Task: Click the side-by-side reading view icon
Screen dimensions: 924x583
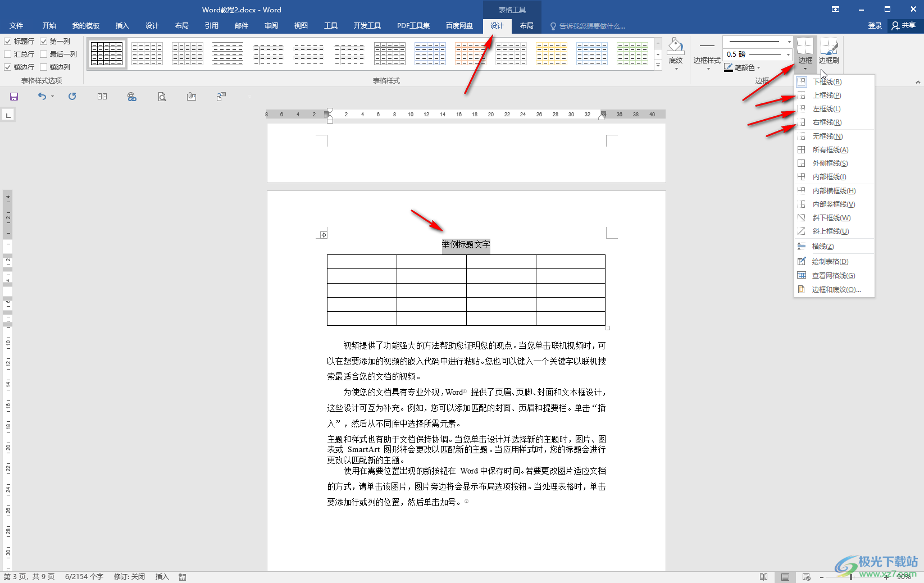Action: tap(102, 97)
